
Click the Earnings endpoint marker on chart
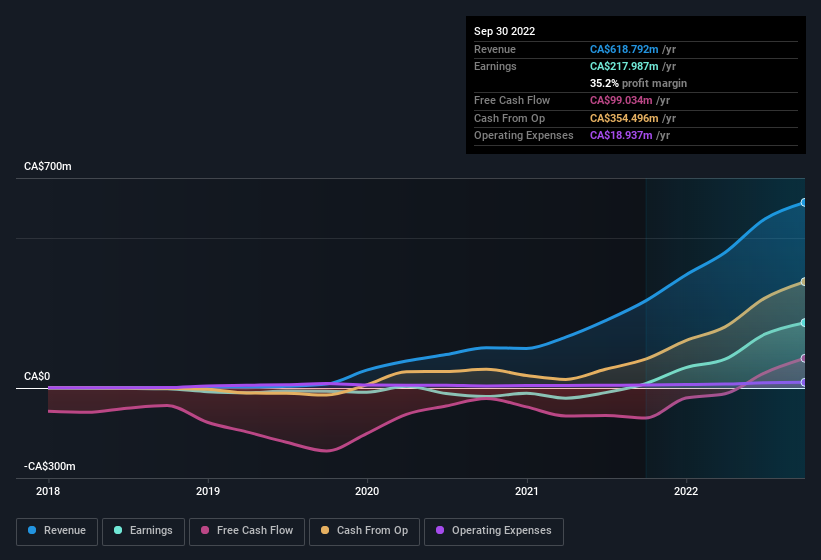pyautogui.click(x=804, y=323)
